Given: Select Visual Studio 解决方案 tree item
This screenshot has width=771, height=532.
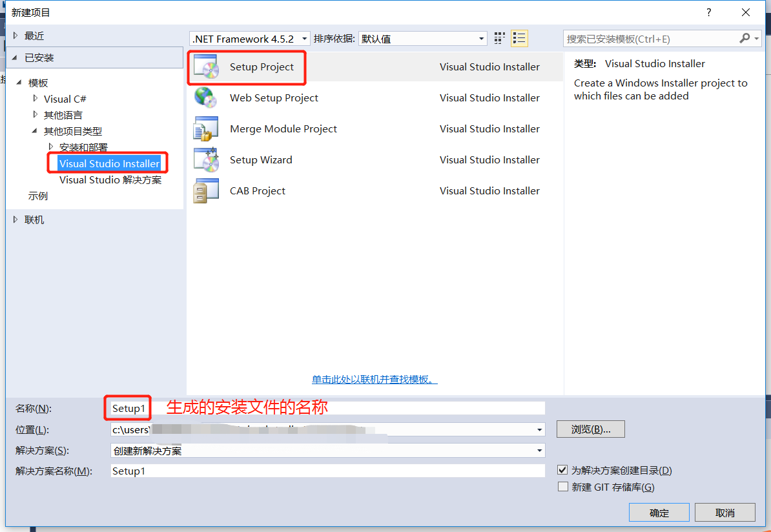Looking at the screenshot, I should [x=110, y=180].
